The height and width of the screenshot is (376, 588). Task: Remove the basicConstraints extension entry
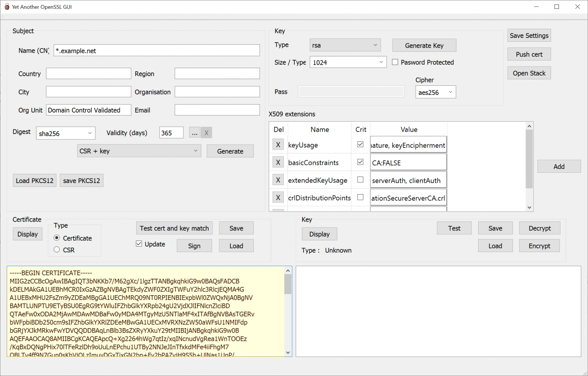[x=278, y=162]
